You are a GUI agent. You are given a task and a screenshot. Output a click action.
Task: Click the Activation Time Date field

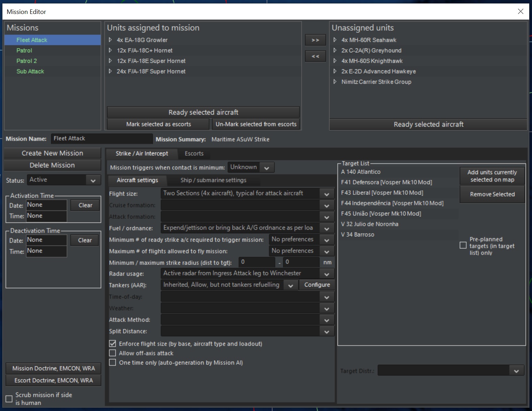[x=46, y=205]
